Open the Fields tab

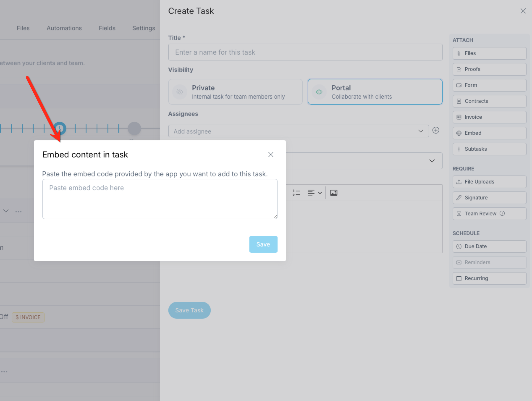point(107,28)
